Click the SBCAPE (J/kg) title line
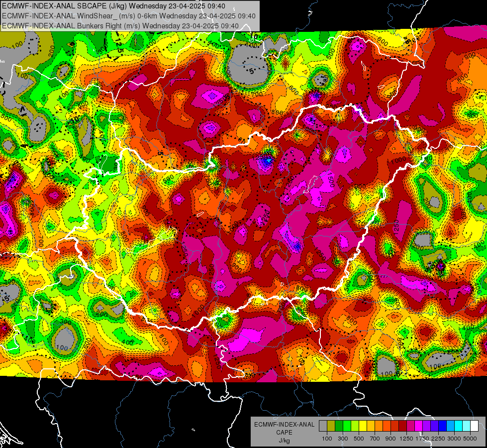This screenshot has height=448, width=487. [x=114, y=6]
